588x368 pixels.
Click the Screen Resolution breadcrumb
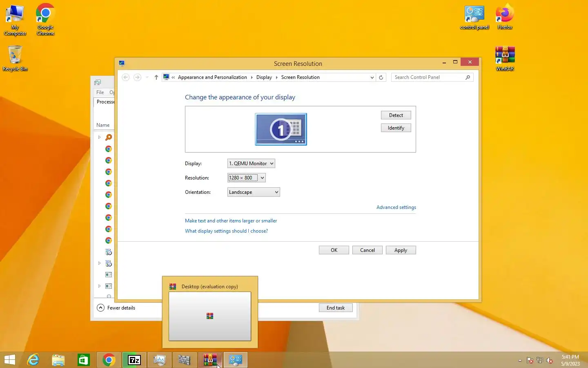pos(300,77)
